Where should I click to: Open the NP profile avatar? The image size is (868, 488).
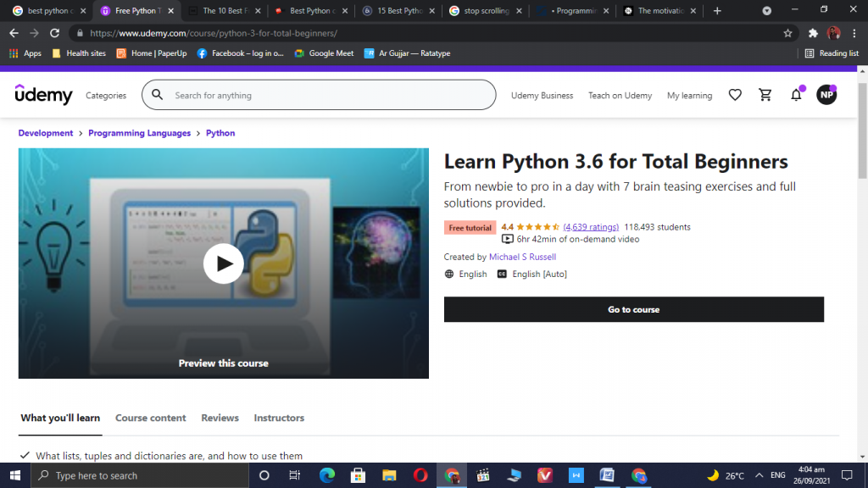pyautogui.click(x=826, y=95)
